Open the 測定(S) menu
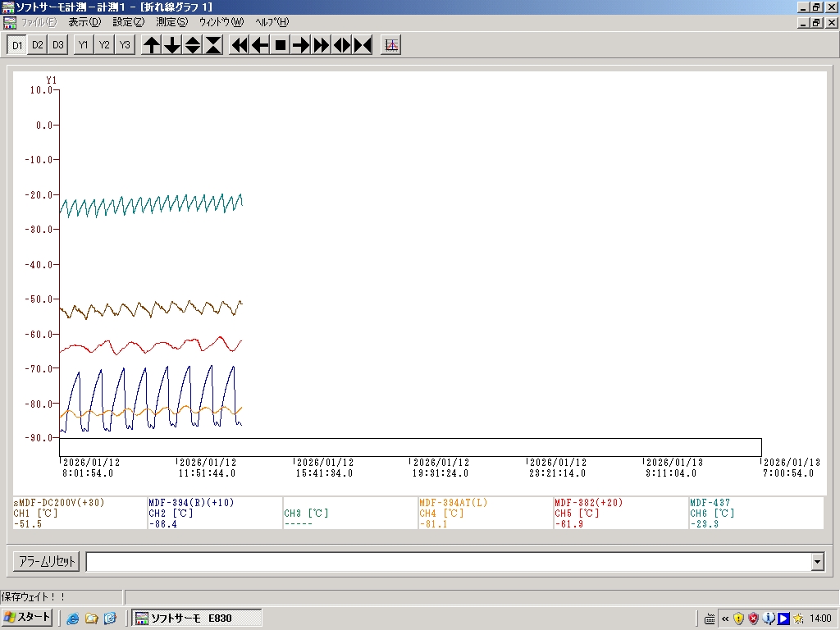Image resolution: width=840 pixels, height=630 pixels. [171, 22]
